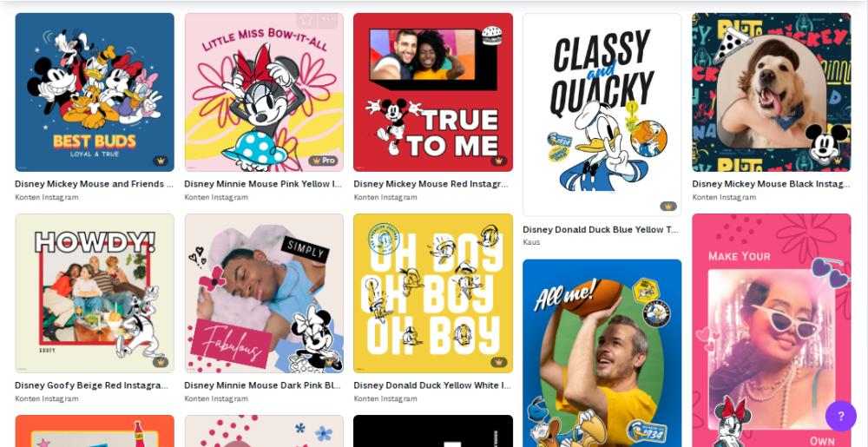
Task: Open the Simply Fabulous Minnie template thumbnail
Action: pos(264,293)
